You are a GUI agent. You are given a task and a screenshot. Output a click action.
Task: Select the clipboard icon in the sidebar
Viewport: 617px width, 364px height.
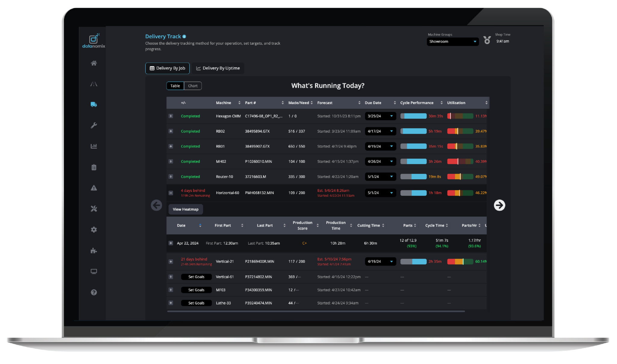(94, 167)
